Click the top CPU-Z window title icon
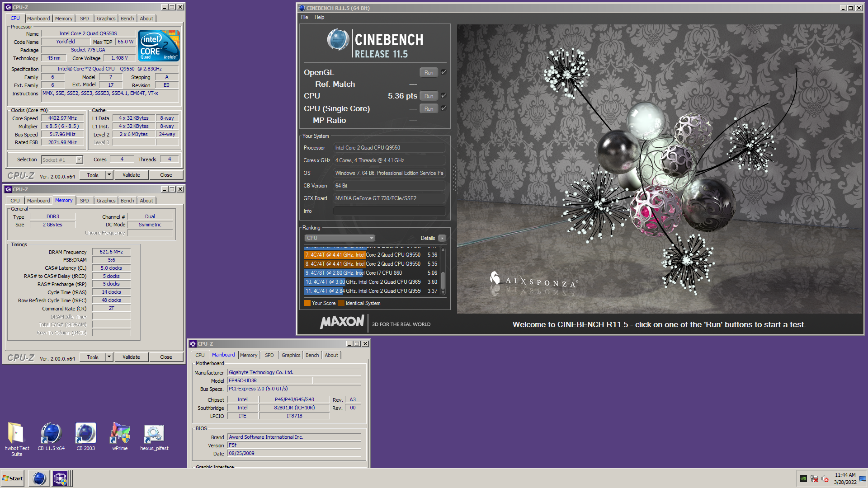 pyautogui.click(x=8, y=7)
